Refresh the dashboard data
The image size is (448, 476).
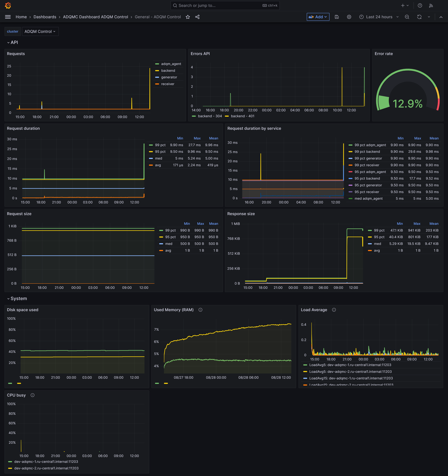419,17
